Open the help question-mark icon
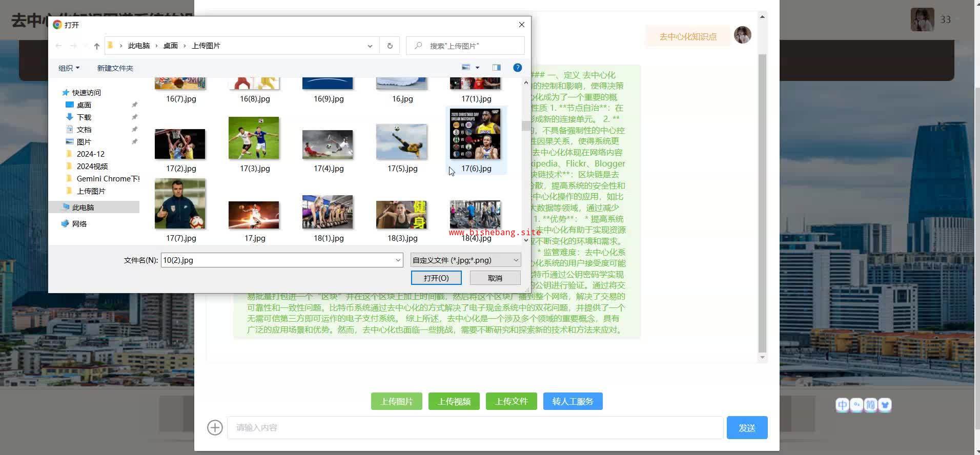The height and width of the screenshot is (455, 980). (x=518, y=68)
